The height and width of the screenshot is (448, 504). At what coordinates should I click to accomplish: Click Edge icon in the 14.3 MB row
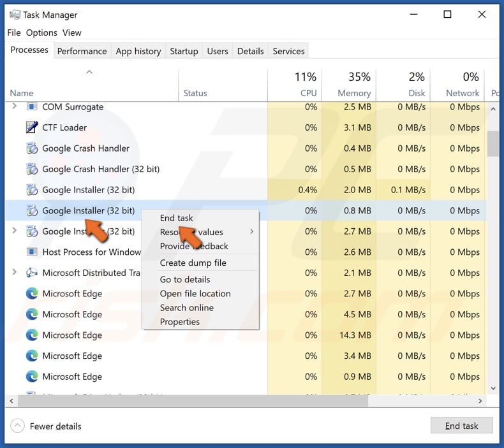point(31,335)
